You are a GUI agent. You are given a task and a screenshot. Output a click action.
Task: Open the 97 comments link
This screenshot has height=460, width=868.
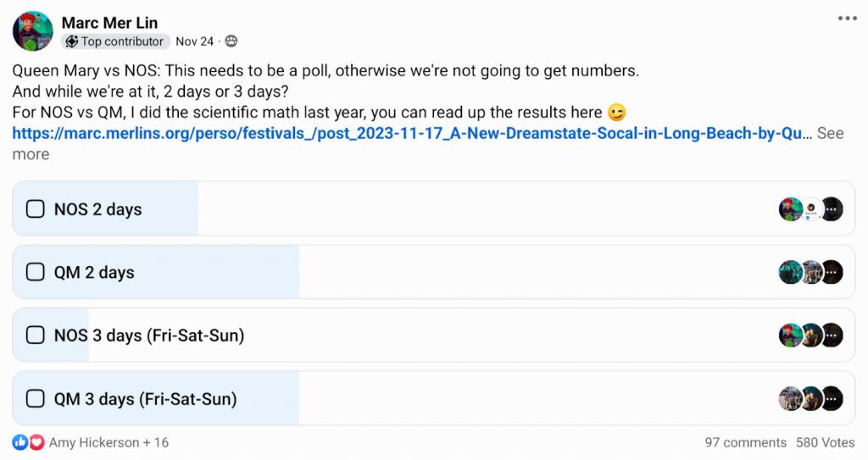coord(745,442)
